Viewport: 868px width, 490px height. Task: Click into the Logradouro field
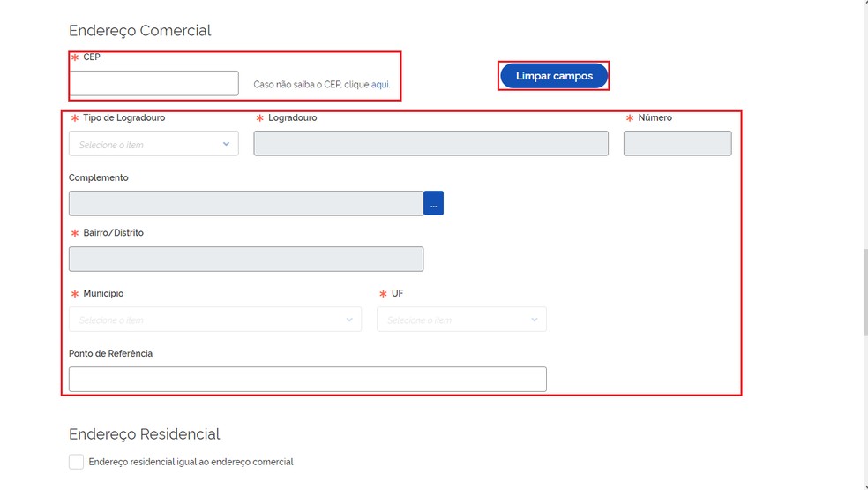tap(430, 144)
